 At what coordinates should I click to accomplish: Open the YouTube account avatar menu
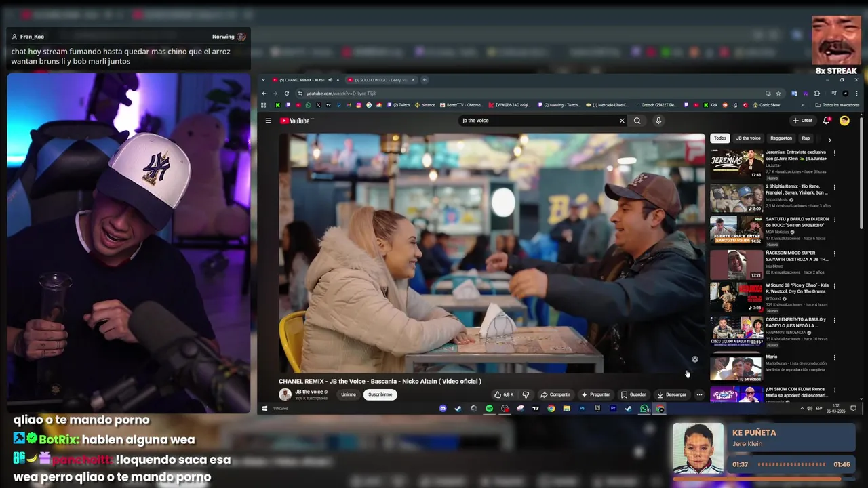844,121
